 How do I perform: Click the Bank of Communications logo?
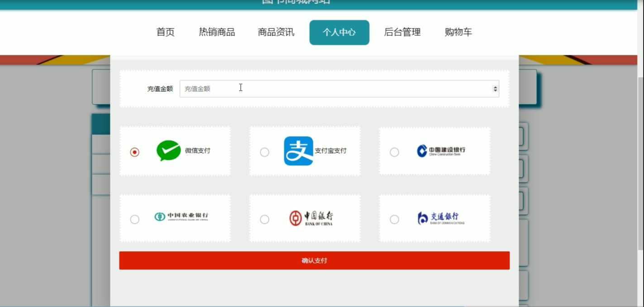pyautogui.click(x=441, y=218)
